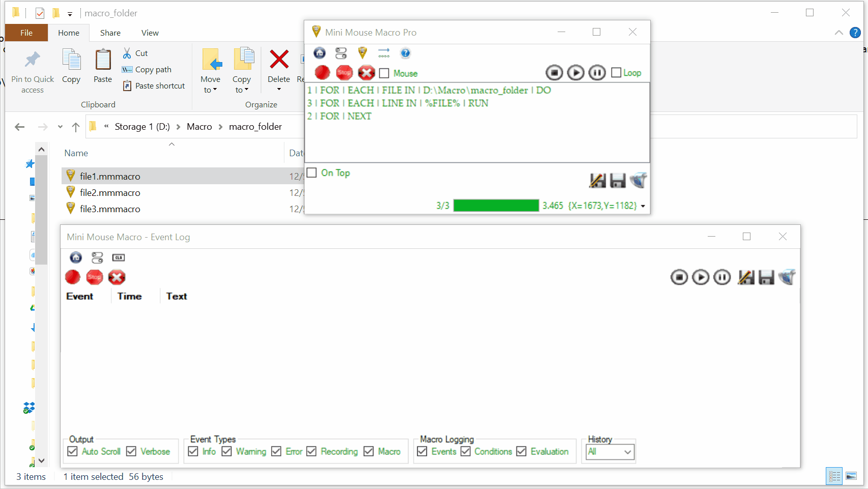The width and height of the screenshot is (868, 489).
Task: Open the help question icon in Macro Pro
Action: [x=405, y=53]
